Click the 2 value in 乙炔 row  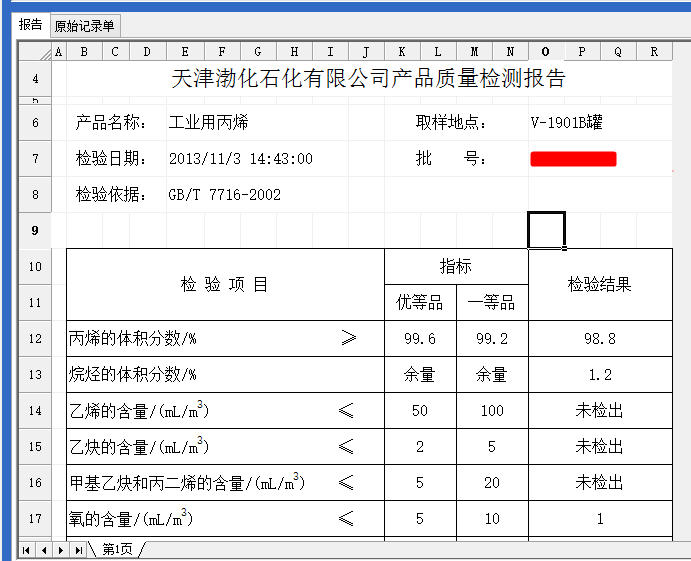point(420,446)
